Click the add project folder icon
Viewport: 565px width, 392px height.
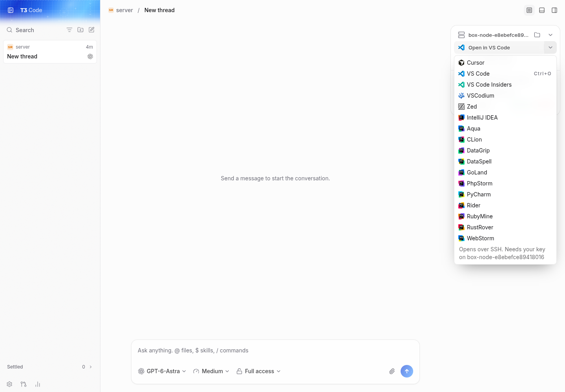[x=80, y=30]
